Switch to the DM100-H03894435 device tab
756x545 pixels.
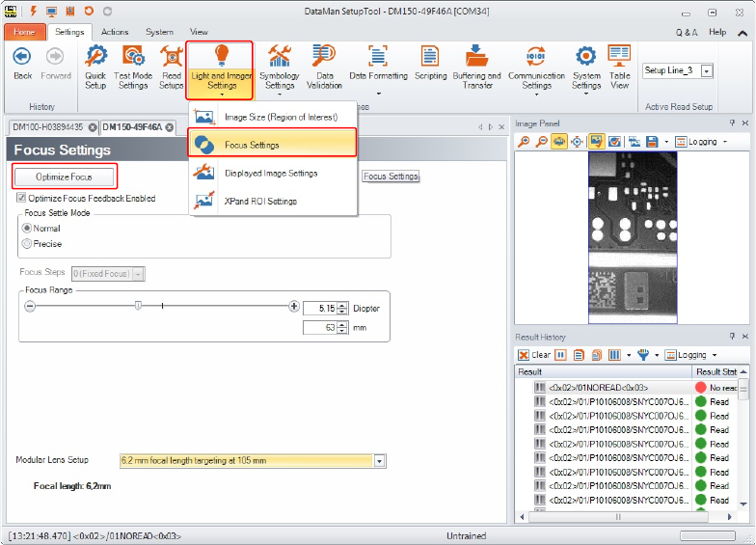pyautogui.click(x=48, y=127)
